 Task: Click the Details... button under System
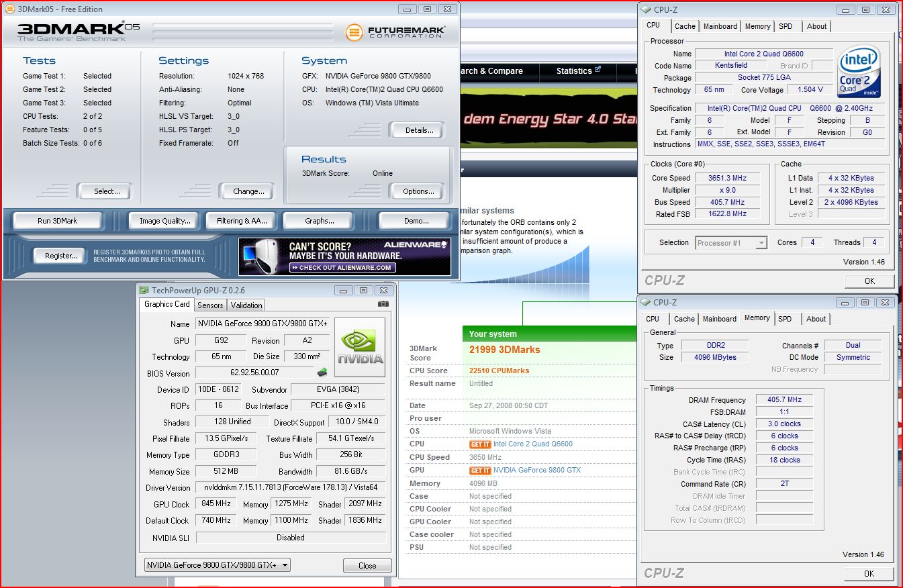tap(416, 130)
